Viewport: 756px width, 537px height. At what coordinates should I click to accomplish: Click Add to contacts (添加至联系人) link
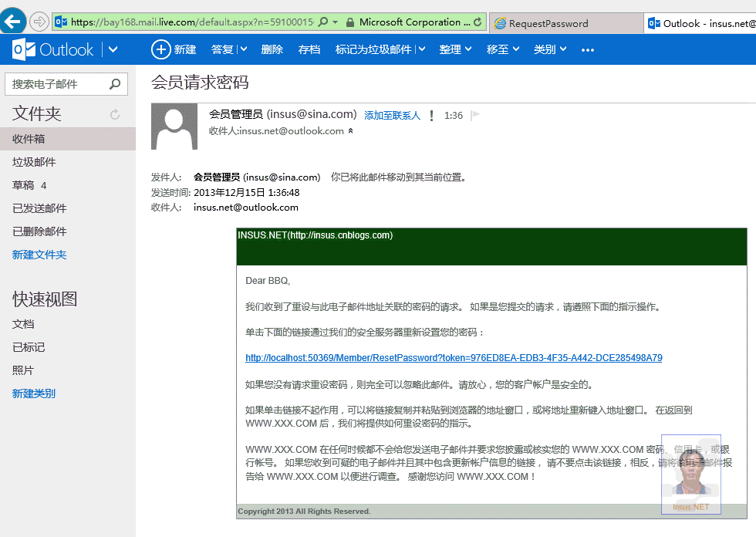coord(392,115)
